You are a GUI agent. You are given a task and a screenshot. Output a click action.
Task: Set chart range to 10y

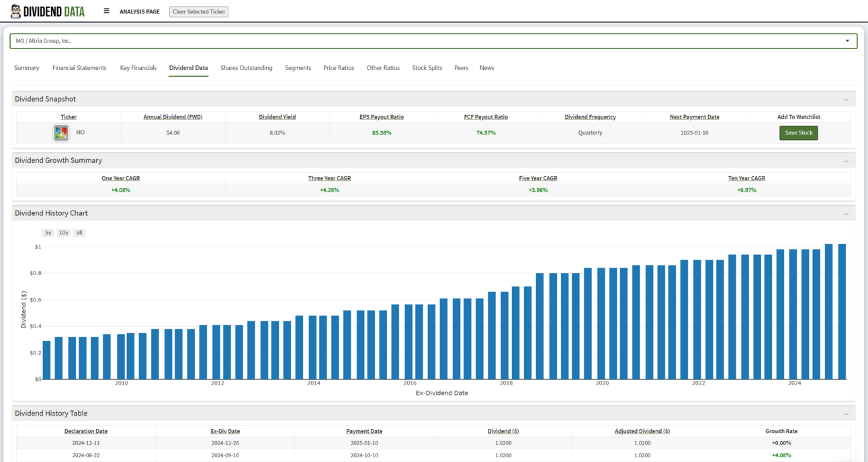click(x=63, y=233)
